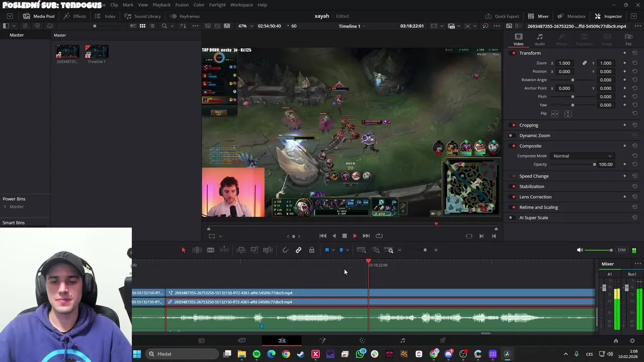Open the Flag color dropdown arrow
The image size is (644, 362).
(333, 250)
